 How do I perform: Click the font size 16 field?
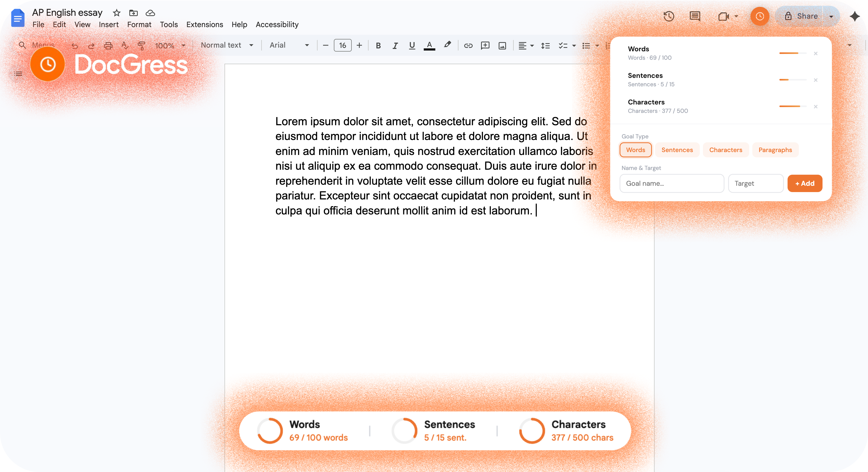coord(342,45)
